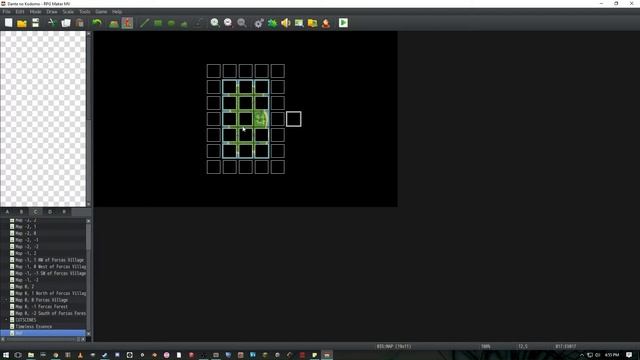
Task: Click the Zoom In magnifier icon
Action: click(215, 23)
